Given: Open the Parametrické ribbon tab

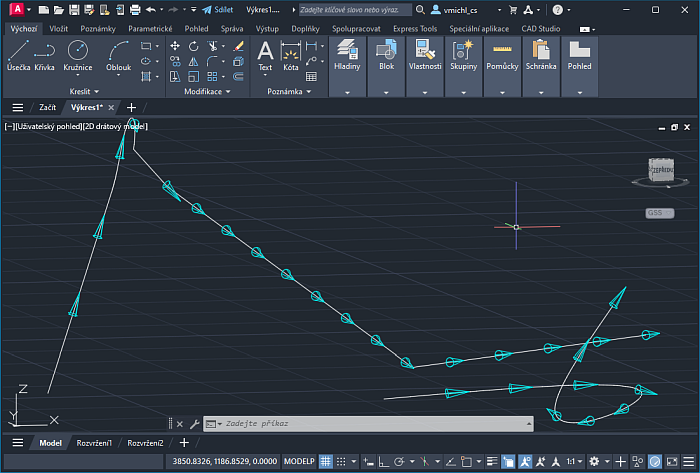Looking at the screenshot, I should 151,29.
